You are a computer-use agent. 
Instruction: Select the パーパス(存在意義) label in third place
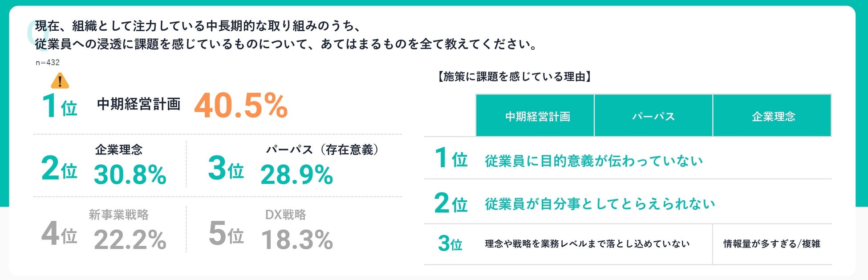(322, 150)
